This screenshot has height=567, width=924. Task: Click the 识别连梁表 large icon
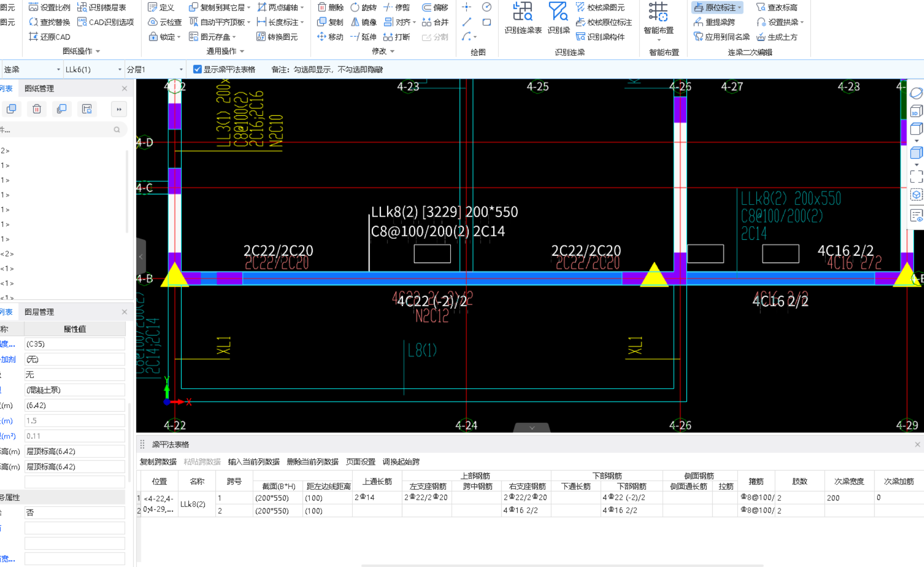[x=523, y=11]
